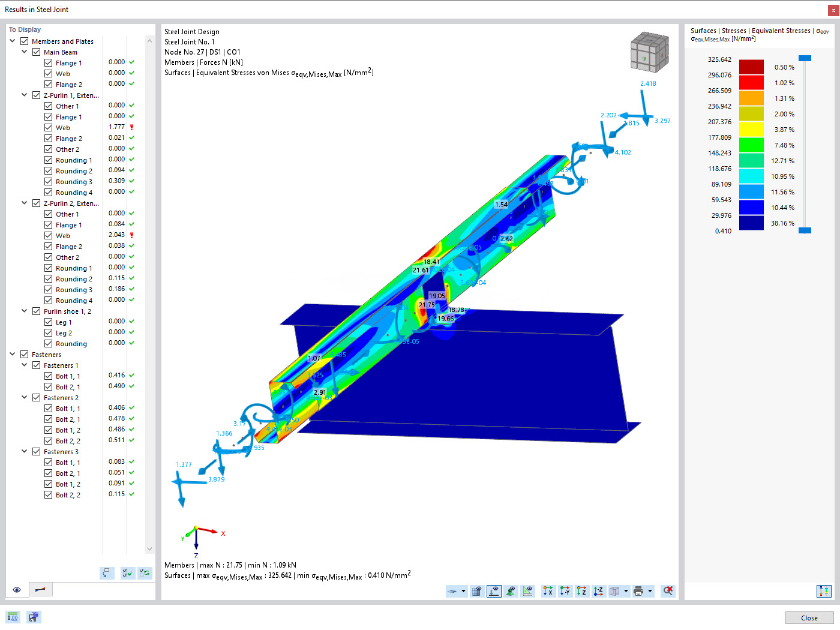Image resolution: width=840 pixels, height=630 pixels.
Task: Open the units and decimal places icon
Action: (13, 617)
